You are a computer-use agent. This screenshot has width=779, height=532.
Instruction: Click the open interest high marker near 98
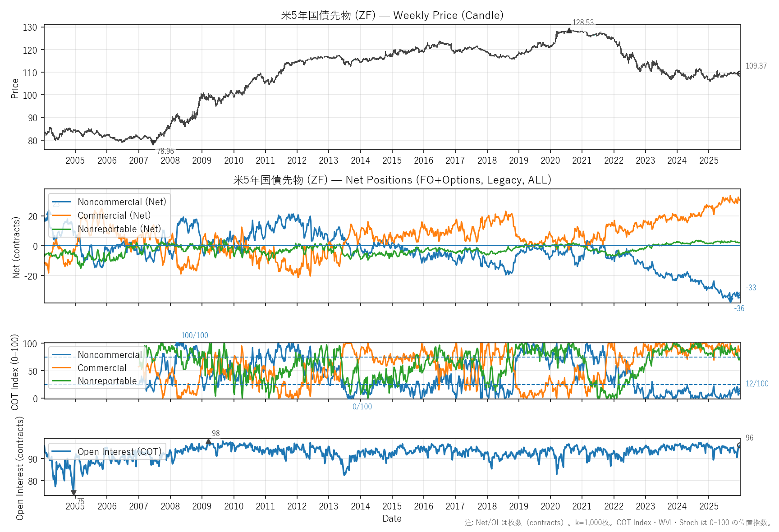tap(208, 442)
